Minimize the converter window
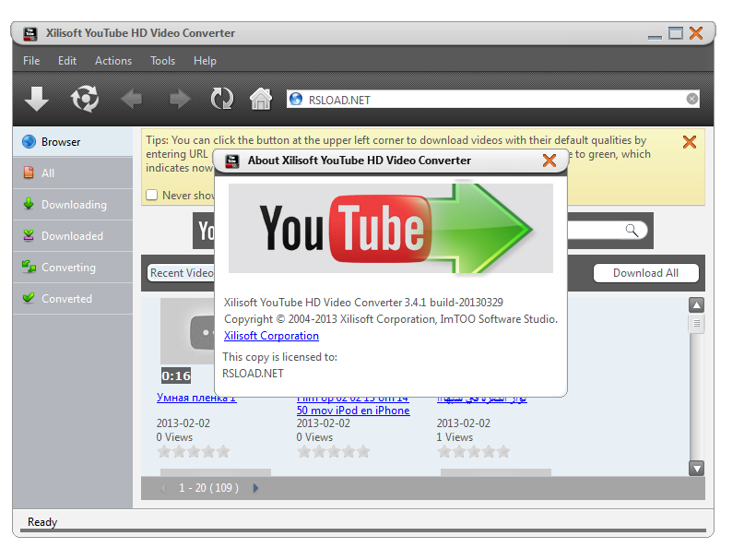756x560 pixels. pyautogui.click(x=655, y=37)
